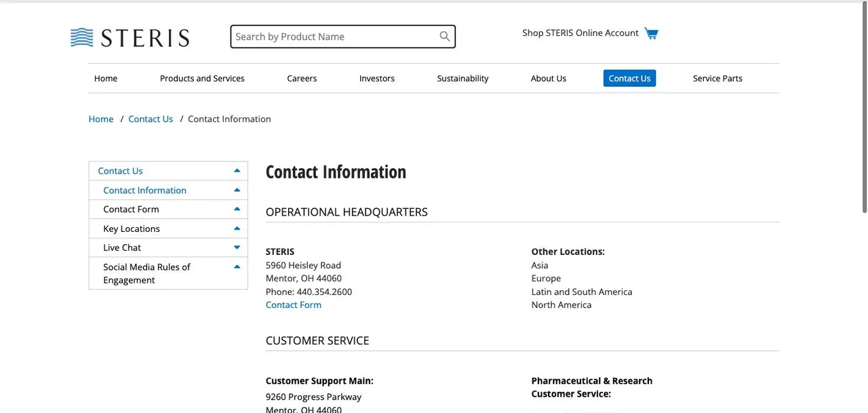The image size is (868, 413).
Task: Click the phone number 440.354.2600
Action: point(324,292)
